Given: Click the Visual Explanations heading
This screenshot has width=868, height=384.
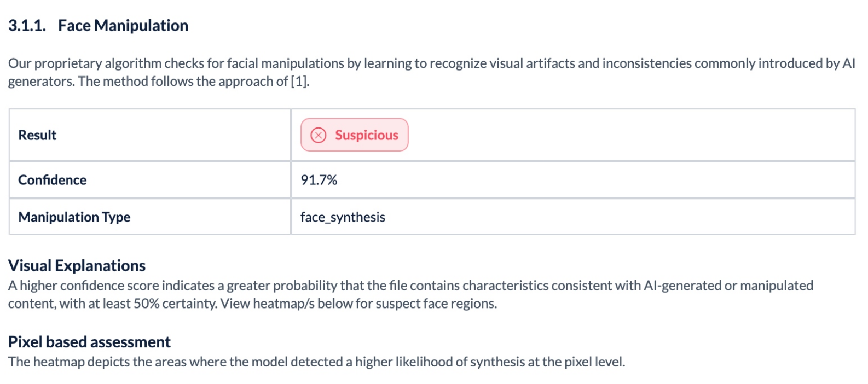Looking at the screenshot, I should [77, 266].
